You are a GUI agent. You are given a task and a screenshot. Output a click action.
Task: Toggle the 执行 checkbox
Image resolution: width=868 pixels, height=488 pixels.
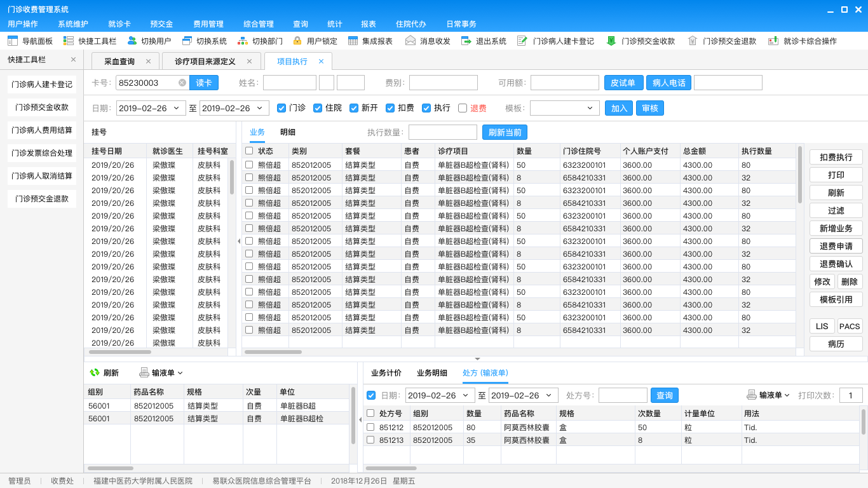426,108
